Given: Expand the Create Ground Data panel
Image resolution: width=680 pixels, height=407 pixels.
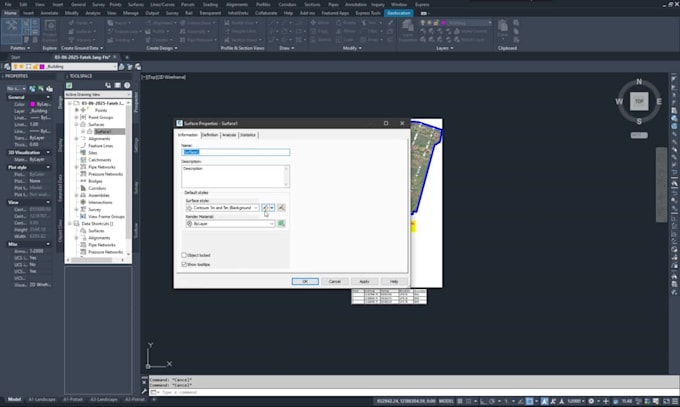Looking at the screenshot, I should (x=82, y=48).
